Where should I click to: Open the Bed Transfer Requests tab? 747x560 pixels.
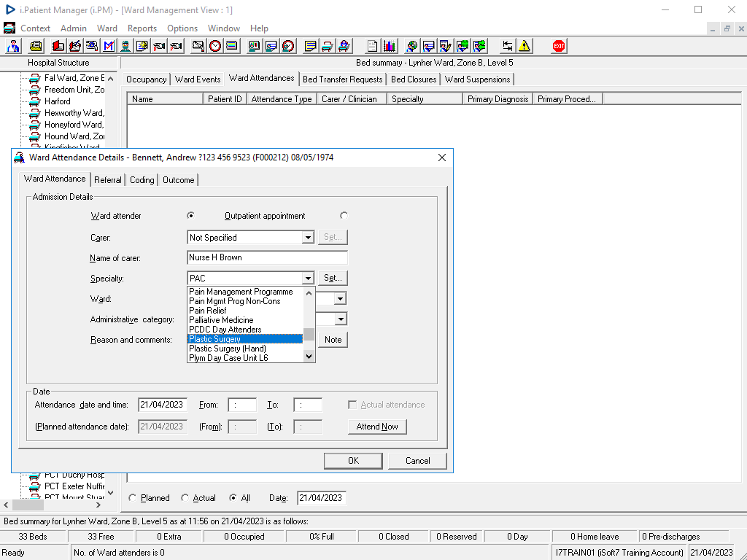point(343,79)
